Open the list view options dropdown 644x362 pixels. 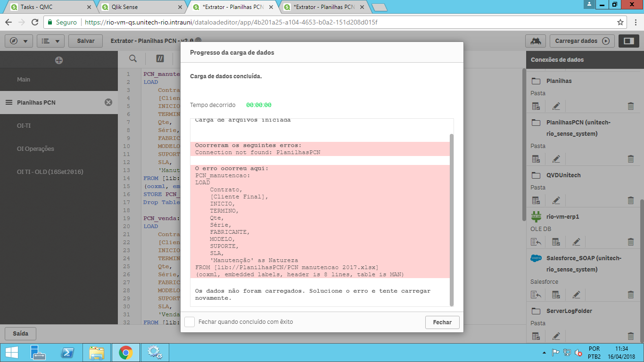pyautogui.click(x=50, y=41)
